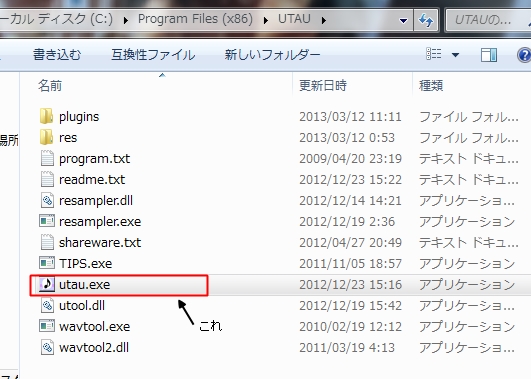531x379 pixels.
Task: Expand the arrow after Program Files (x86)
Action: click(266, 21)
